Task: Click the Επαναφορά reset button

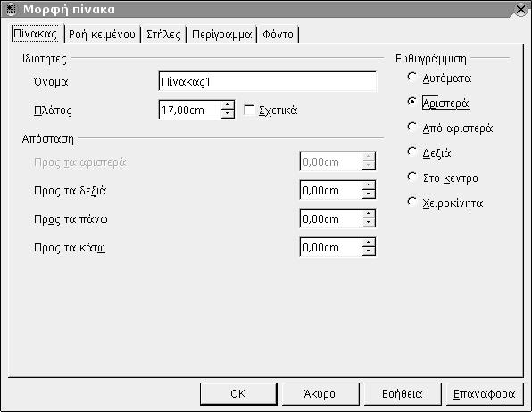Action: pyautogui.click(x=485, y=393)
